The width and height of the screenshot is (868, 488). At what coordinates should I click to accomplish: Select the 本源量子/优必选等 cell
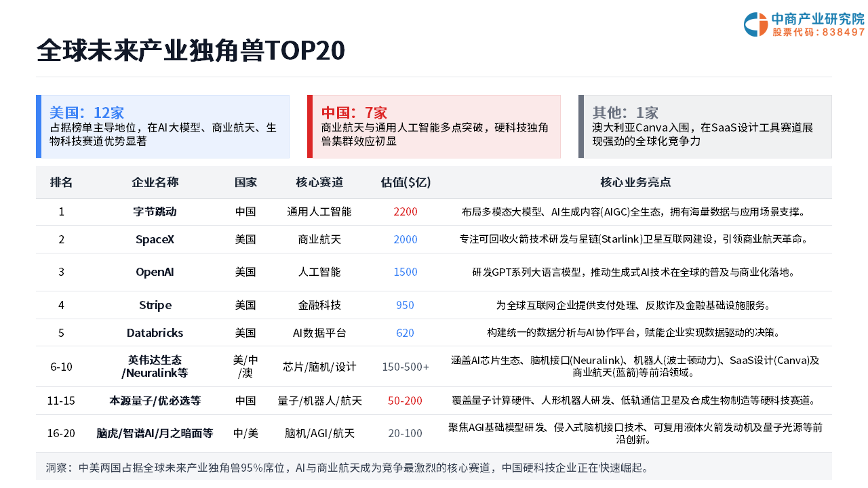[x=155, y=401]
